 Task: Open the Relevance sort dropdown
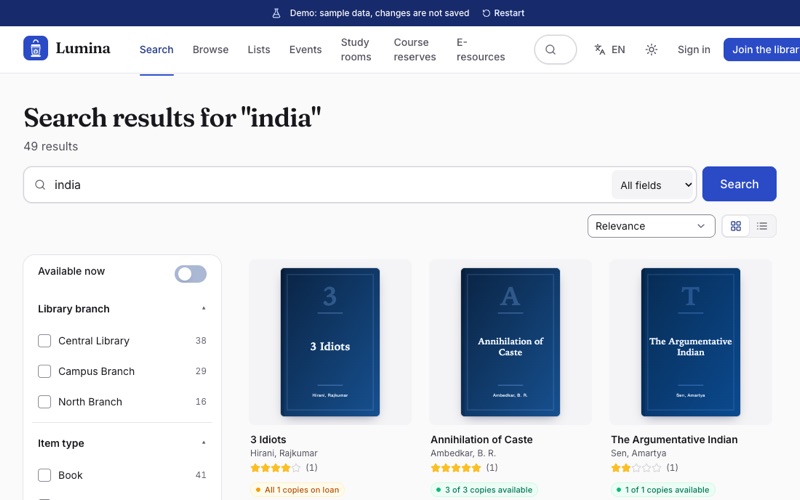coord(651,226)
